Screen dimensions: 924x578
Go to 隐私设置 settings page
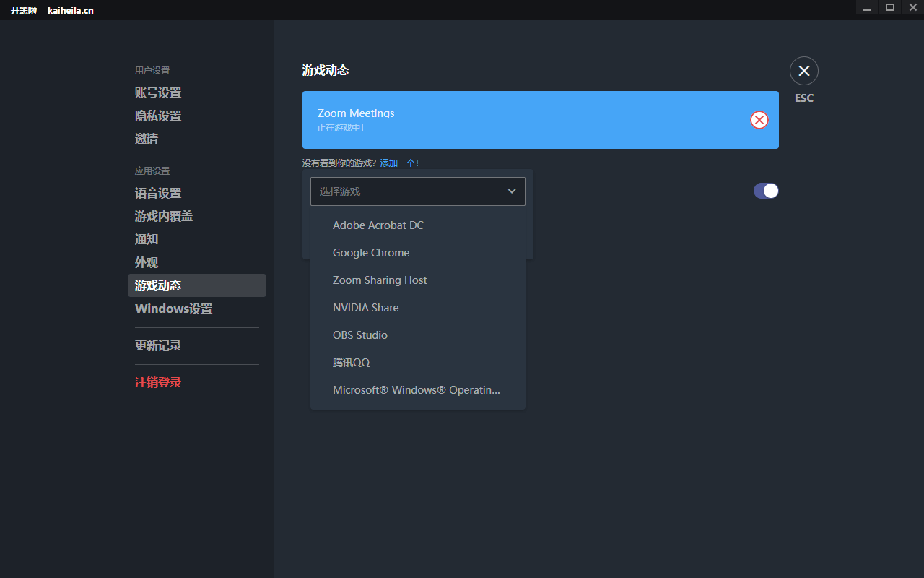(x=158, y=116)
